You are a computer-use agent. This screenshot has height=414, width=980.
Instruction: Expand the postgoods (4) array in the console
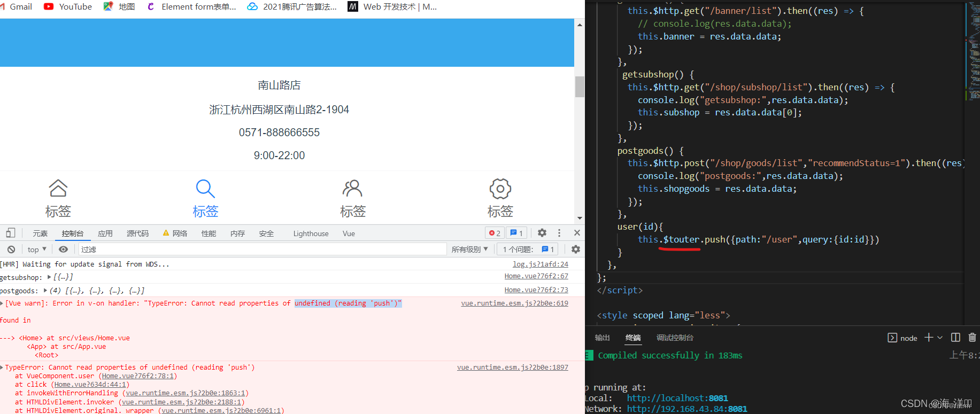point(45,291)
